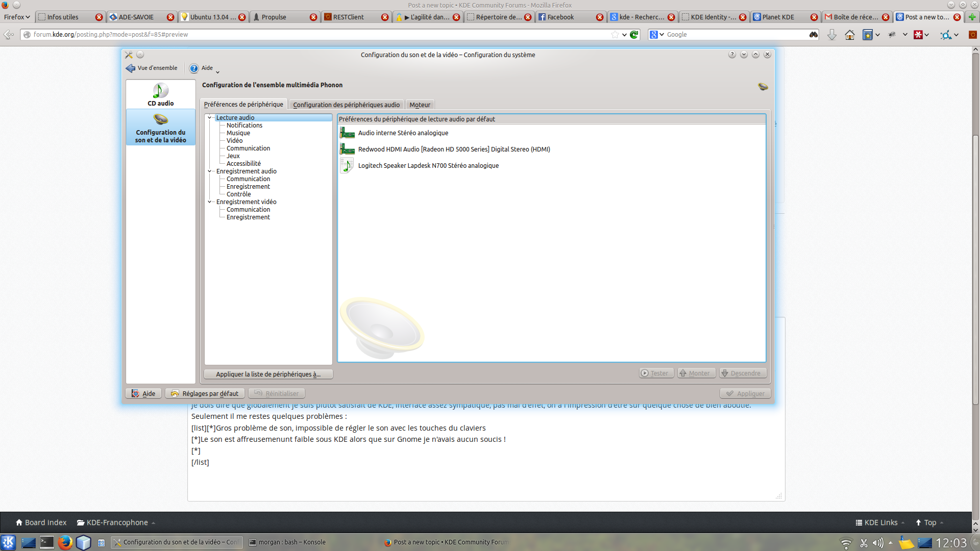Viewport: 980px width, 551px height.
Task: Click the Wi-Fi network tray icon
Action: (x=846, y=543)
